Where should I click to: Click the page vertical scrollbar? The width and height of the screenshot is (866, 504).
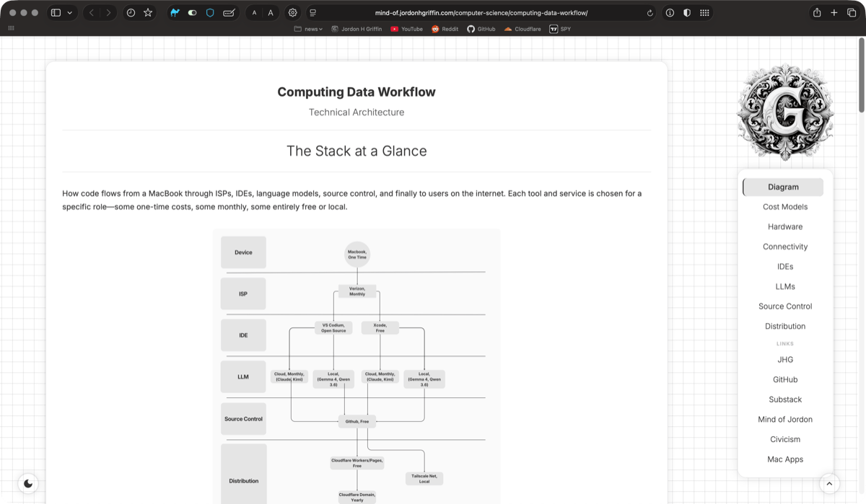(x=861, y=75)
